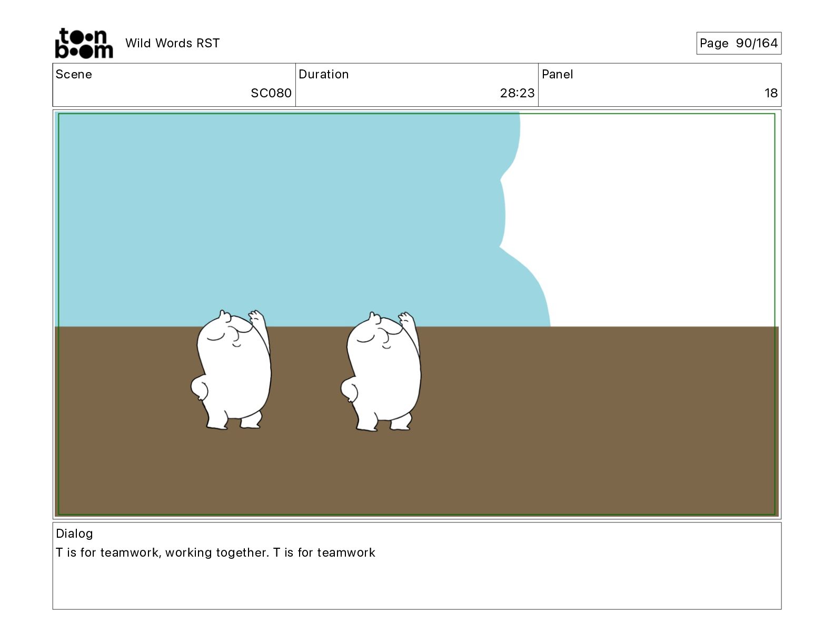The width and height of the screenshot is (834, 644).
Task: Click the 'Panel' header label
Action: 557,74
